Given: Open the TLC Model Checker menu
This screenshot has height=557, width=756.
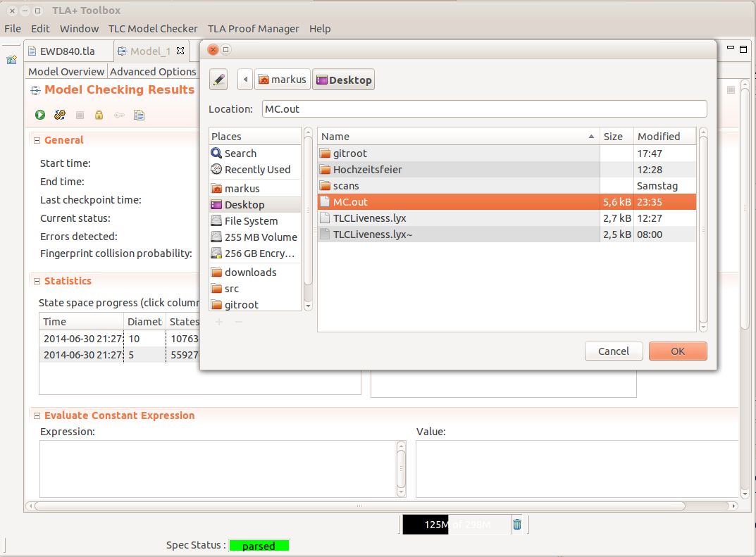Looking at the screenshot, I should click(x=153, y=29).
